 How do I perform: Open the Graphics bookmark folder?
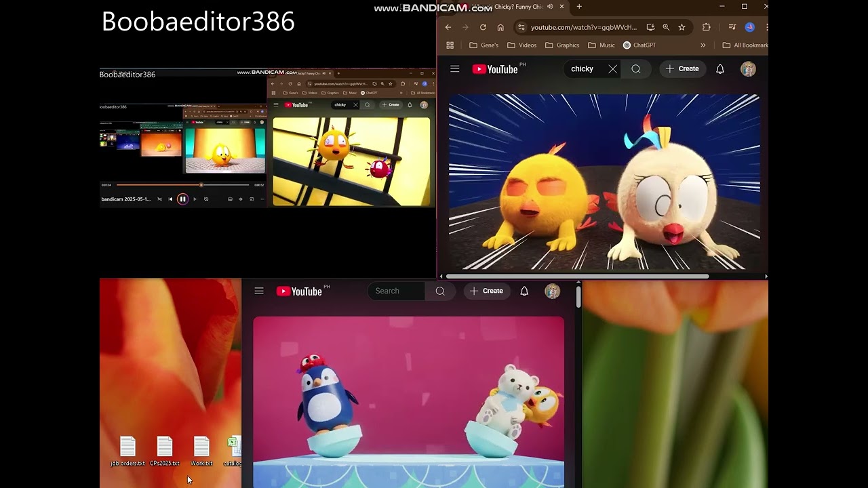click(x=562, y=45)
